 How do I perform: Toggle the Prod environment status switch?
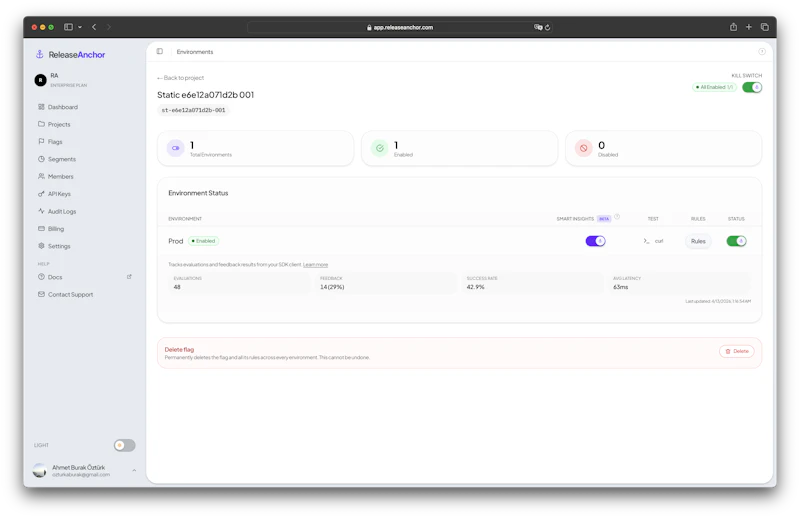tap(736, 241)
